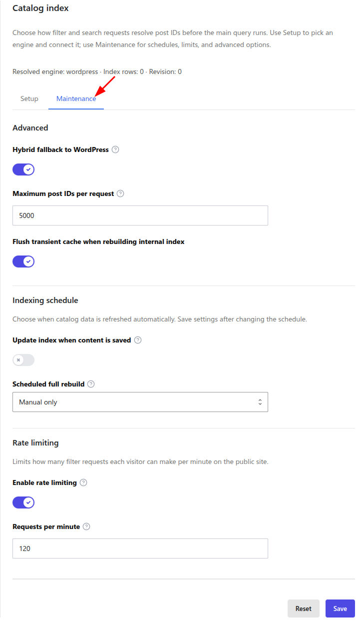The height and width of the screenshot is (625, 364).
Task: Disable the Hybrid fallback to WordPress toggle
Action: coord(23,169)
